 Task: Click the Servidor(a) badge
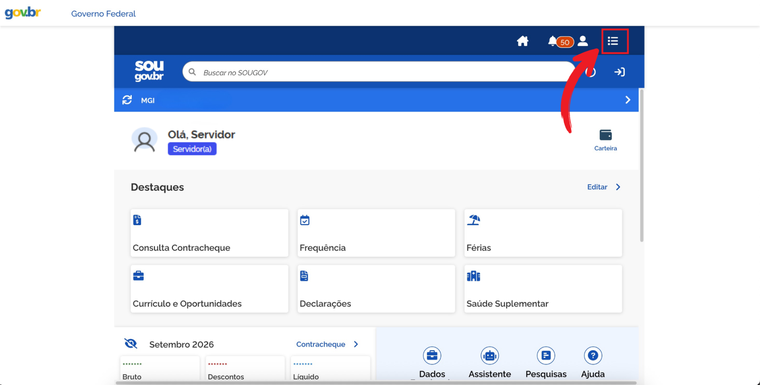coord(192,149)
